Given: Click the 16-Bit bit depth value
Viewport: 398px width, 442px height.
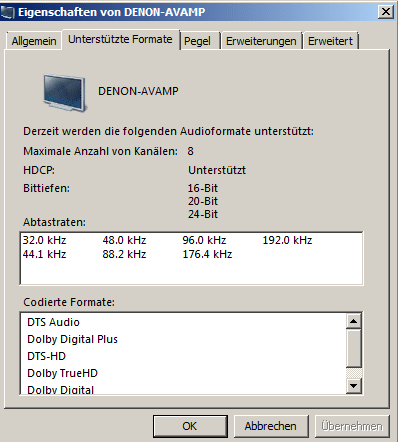Looking at the screenshot, I should pyautogui.click(x=203, y=188).
